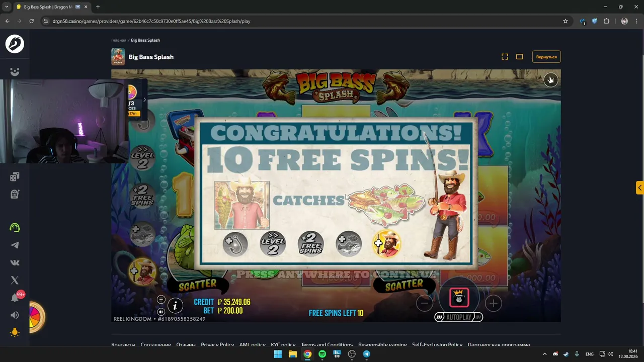Open the game info button

(175, 305)
